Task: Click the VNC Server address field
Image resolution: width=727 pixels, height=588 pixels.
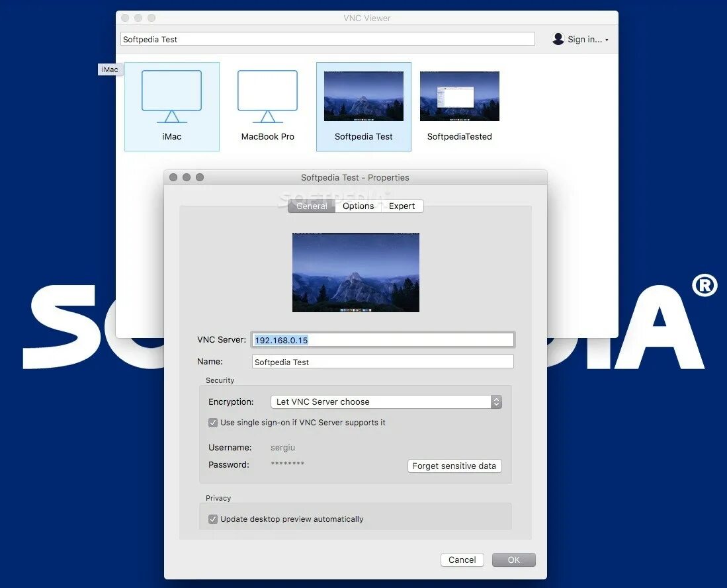Action: [382, 340]
